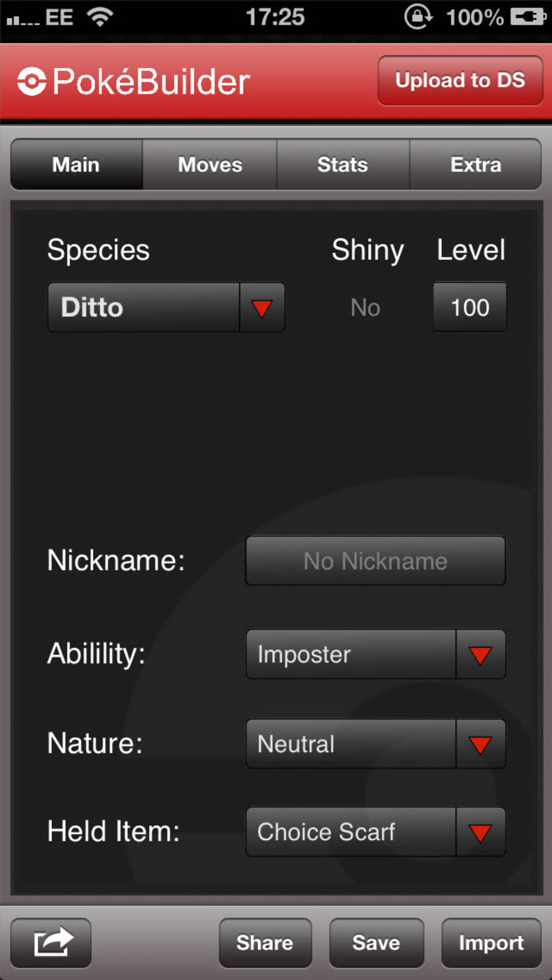Tap the battery icon in status bar

(x=528, y=17)
